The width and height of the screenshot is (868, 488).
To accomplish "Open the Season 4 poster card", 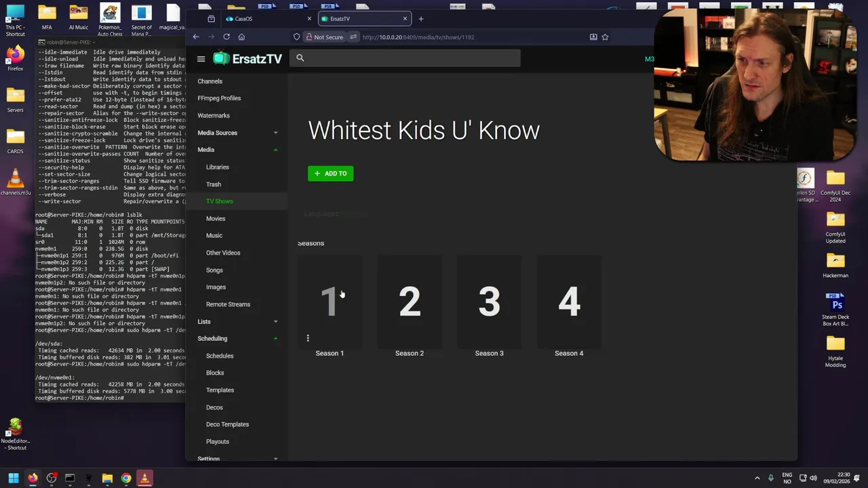I will [569, 301].
